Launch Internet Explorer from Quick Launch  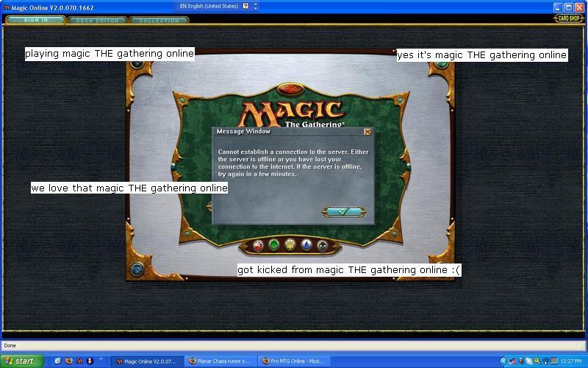click(58, 361)
